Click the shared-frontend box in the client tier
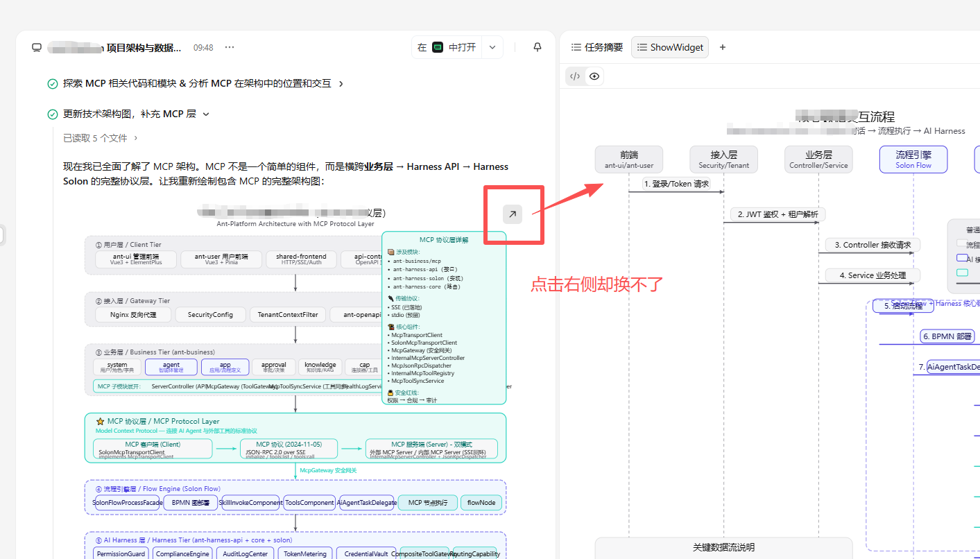This screenshot has height=559, width=980. [x=300, y=259]
